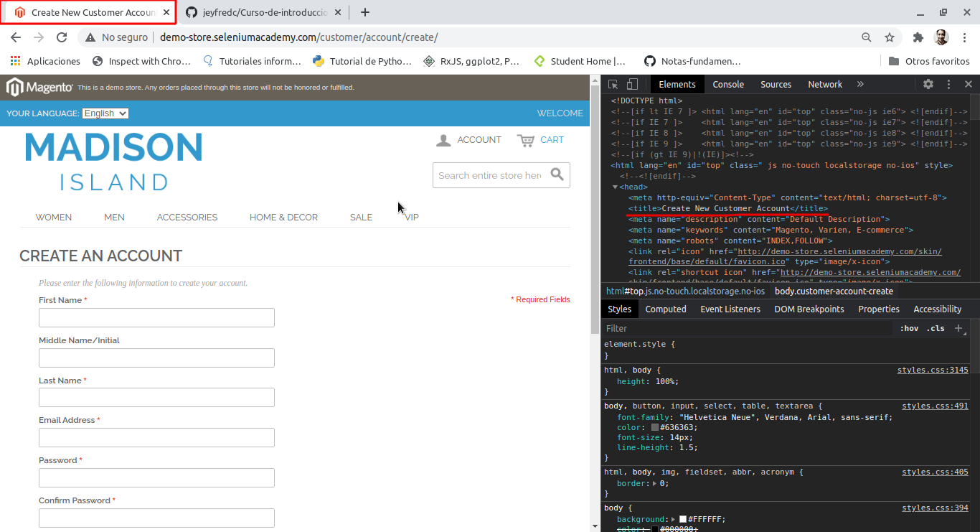Open the styles.css:394 source link

coord(935,508)
